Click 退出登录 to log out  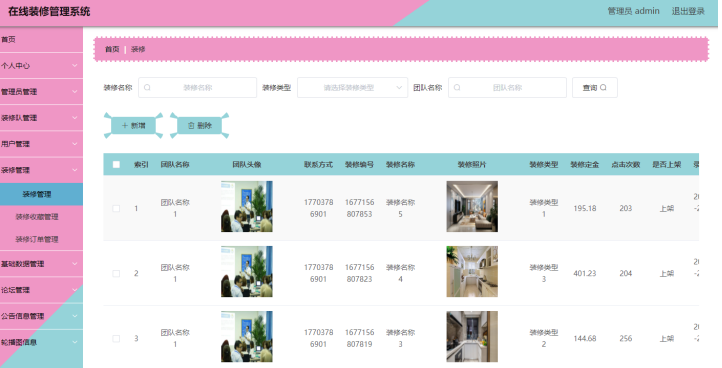point(688,11)
